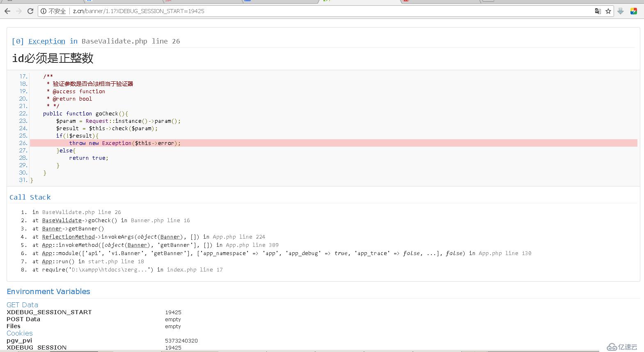
Task: Click the 'GET Data' section title
Action: pos(22,305)
